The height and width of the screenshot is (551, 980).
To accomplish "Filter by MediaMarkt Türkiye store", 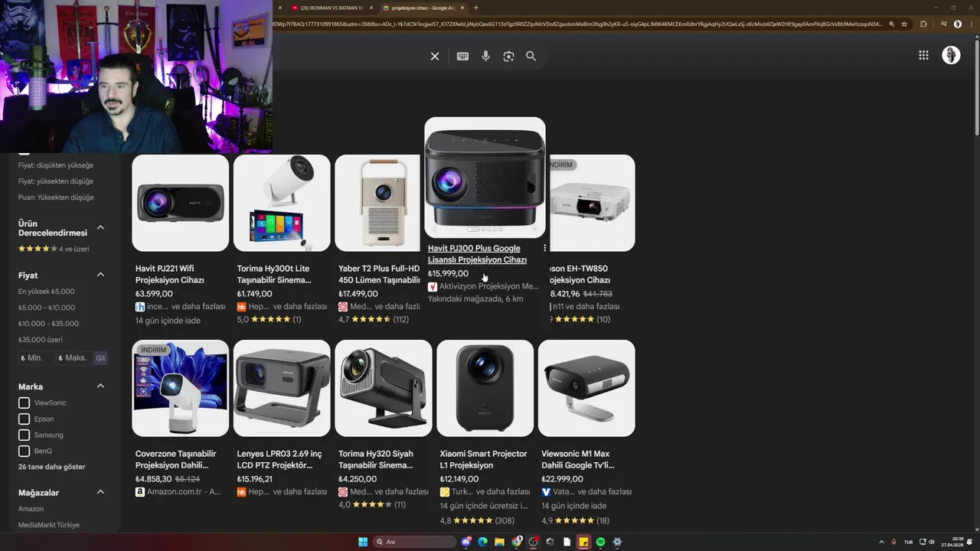I will coord(49,525).
